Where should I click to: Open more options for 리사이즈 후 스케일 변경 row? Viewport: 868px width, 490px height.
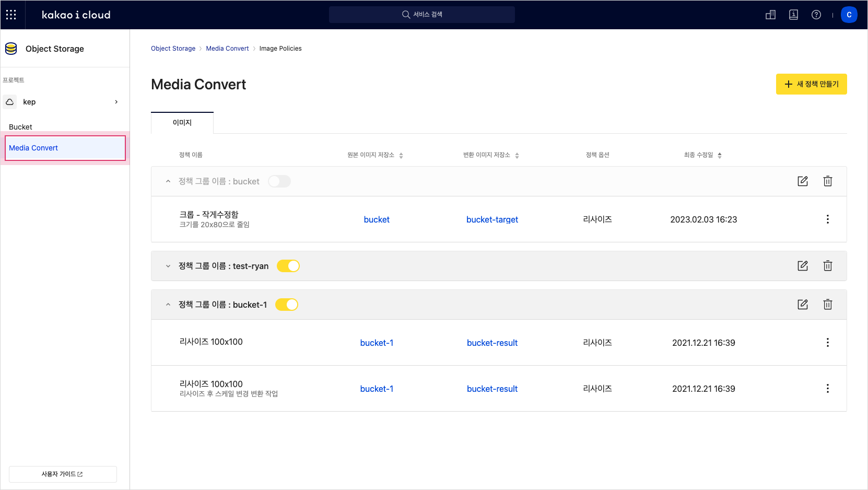(x=828, y=389)
